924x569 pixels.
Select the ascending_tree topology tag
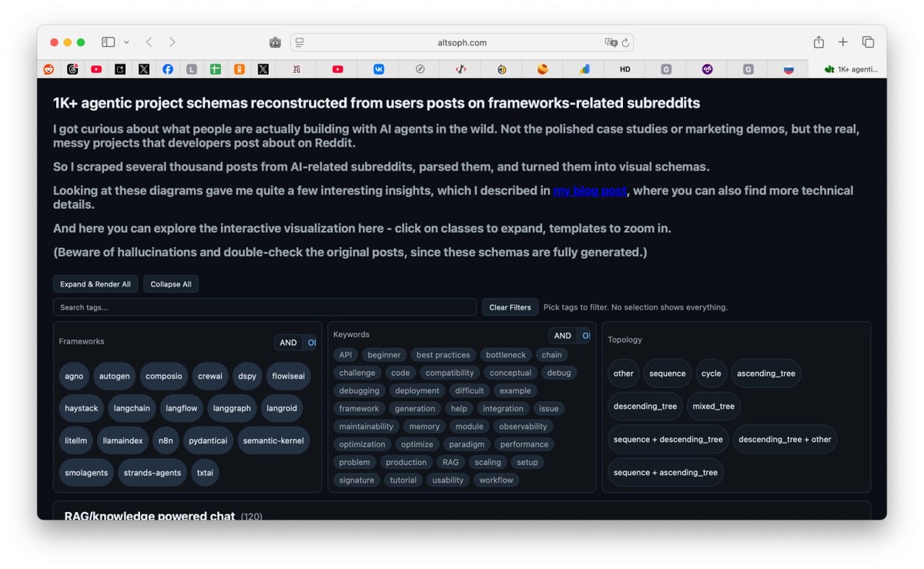766,373
